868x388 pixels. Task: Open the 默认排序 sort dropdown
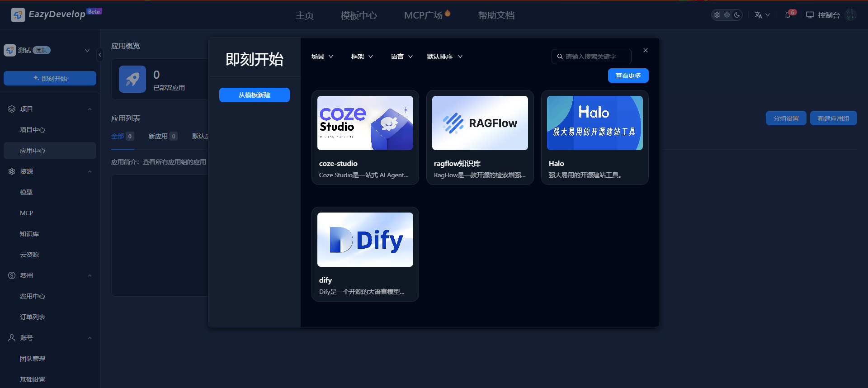point(445,57)
